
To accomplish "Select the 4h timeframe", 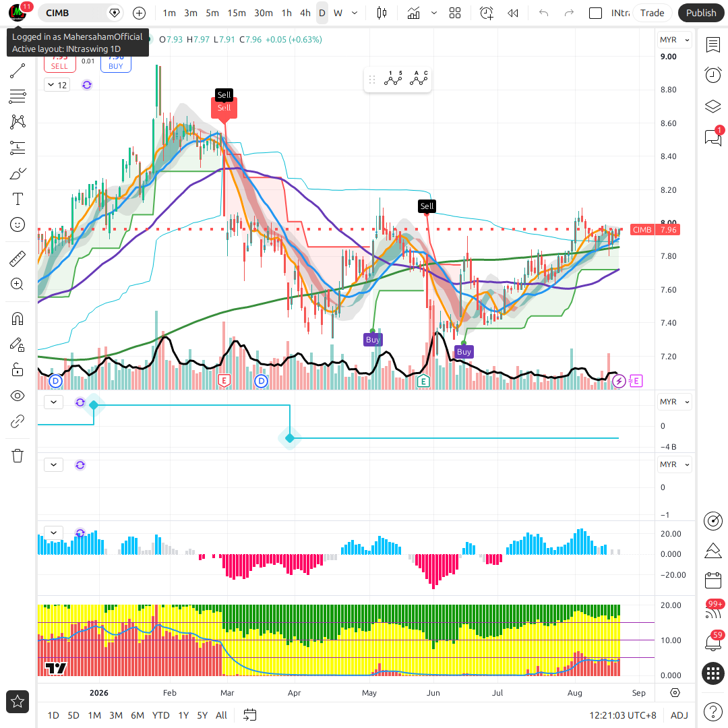I will point(305,13).
